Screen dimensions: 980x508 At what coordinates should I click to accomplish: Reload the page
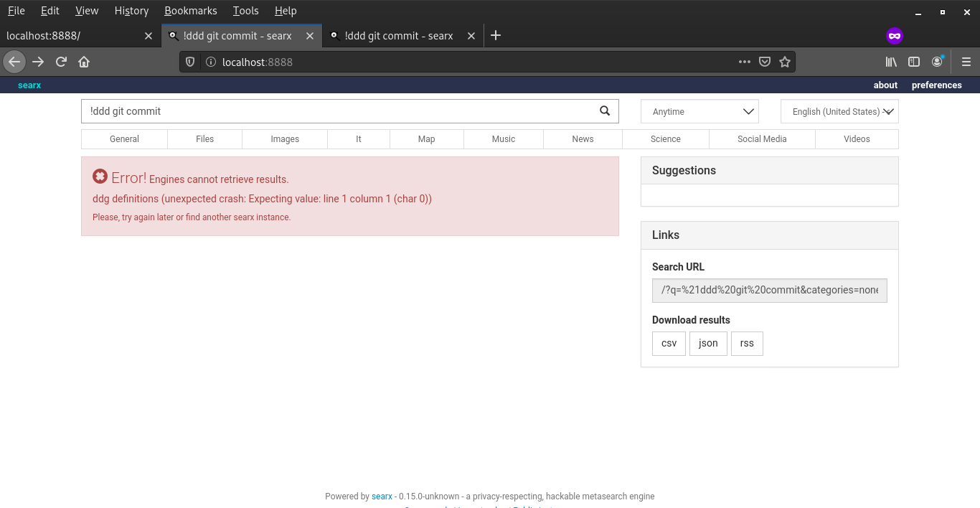(61, 62)
